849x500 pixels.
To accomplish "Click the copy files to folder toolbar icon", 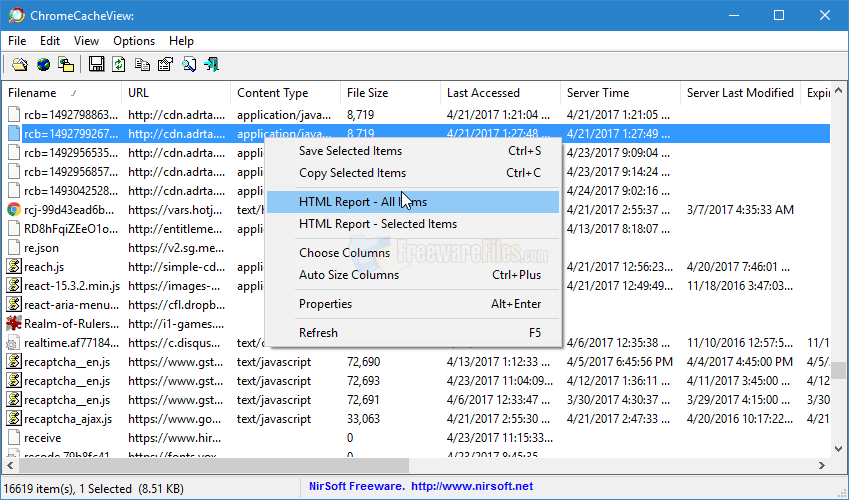I will pyautogui.click(x=66, y=64).
